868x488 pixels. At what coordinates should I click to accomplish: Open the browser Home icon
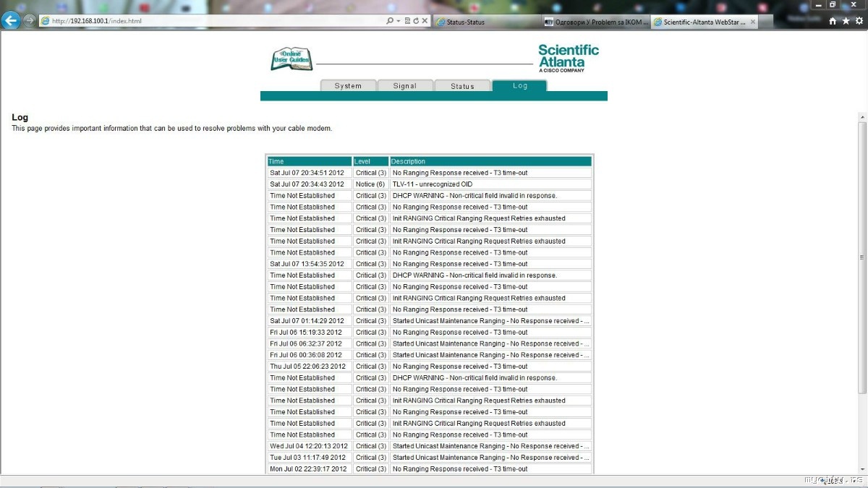tap(833, 22)
